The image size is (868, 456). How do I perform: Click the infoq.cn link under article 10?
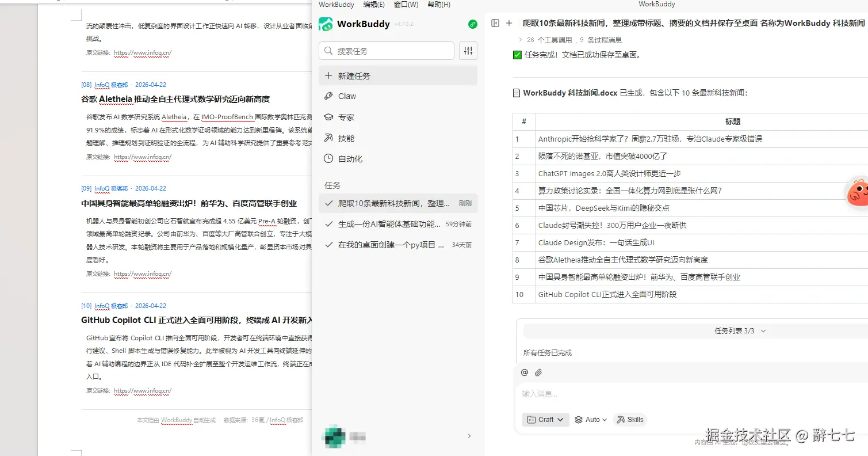tap(143, 390)
